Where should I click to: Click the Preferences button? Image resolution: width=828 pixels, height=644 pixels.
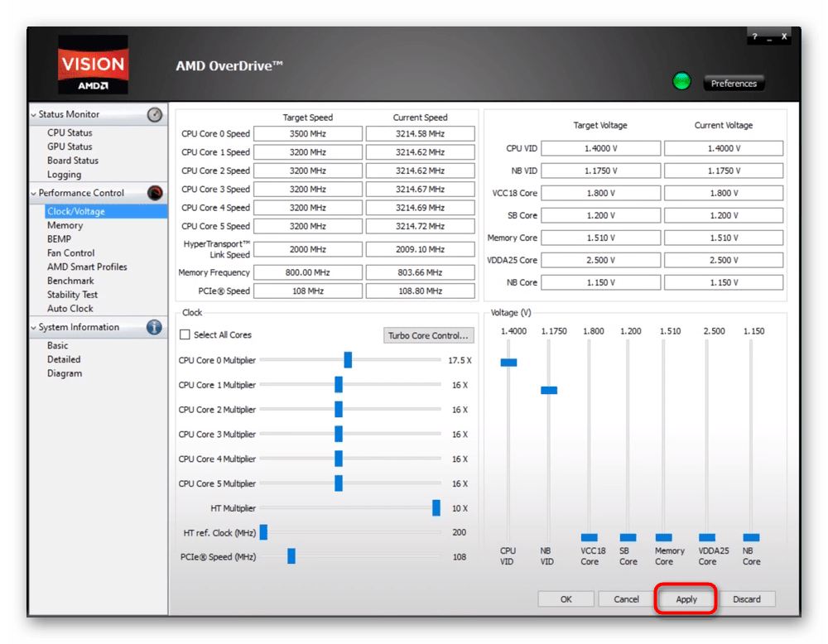[734, 84]
